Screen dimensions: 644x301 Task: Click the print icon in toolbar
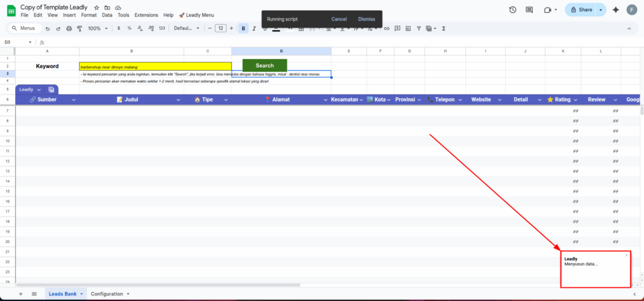69,28
